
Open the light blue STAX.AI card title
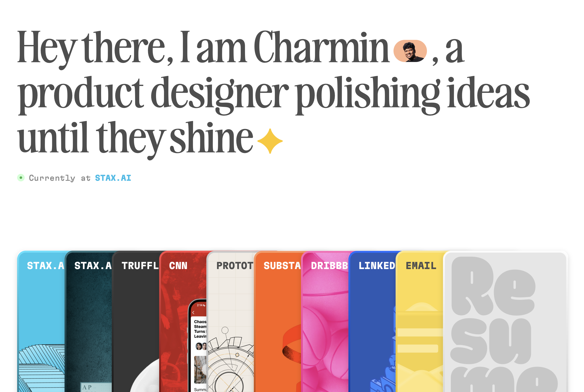45,266
